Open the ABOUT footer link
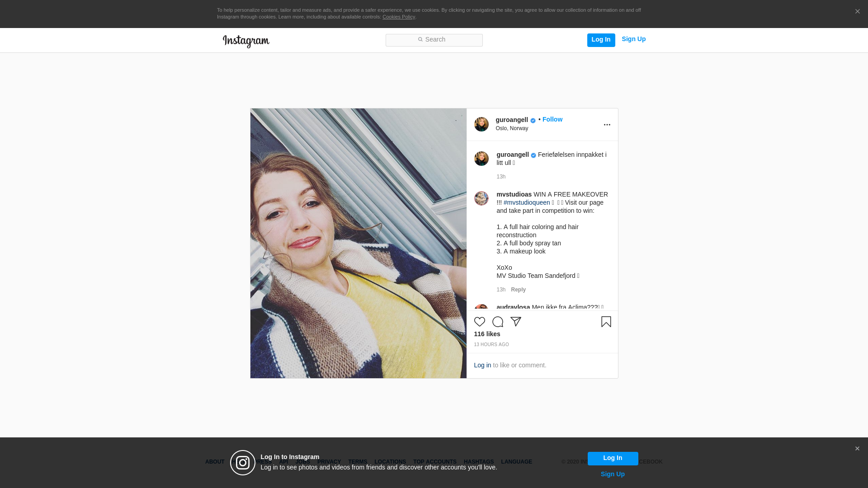 (214, 462)
